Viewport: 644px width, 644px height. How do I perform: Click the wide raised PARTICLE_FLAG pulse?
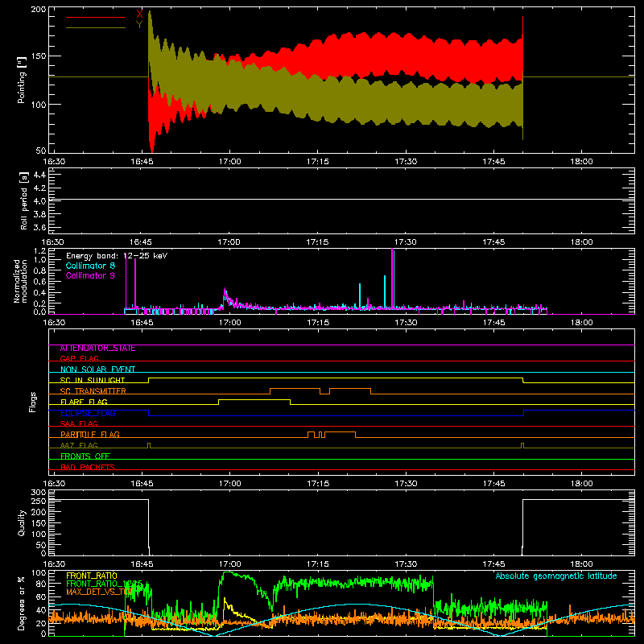tap(340, 432)
